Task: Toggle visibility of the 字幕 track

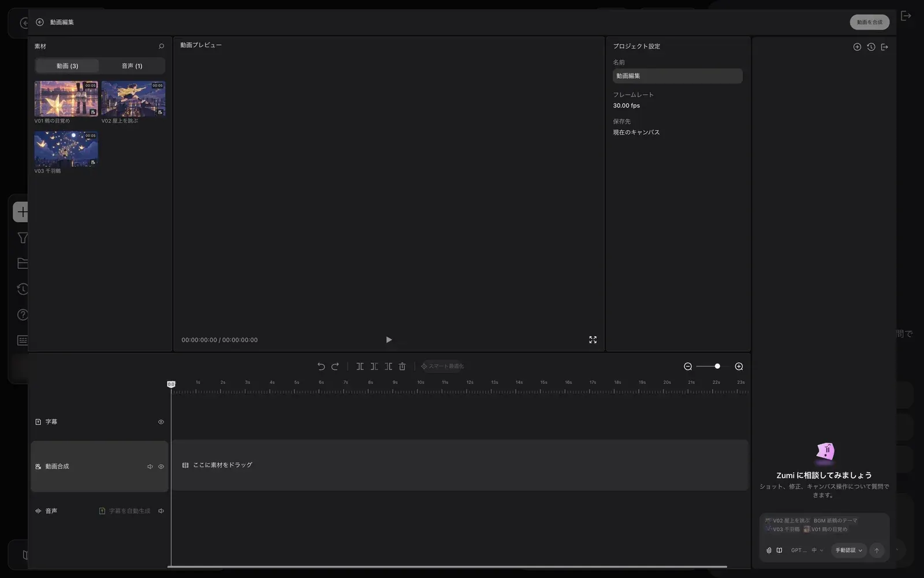Action: (161, 422)
